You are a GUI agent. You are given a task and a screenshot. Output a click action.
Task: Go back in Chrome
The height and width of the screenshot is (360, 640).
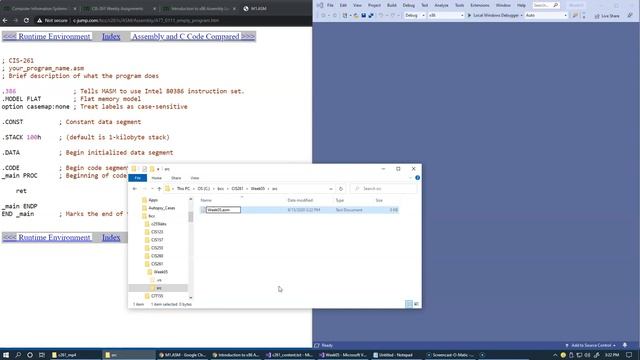tap(5, 20)
